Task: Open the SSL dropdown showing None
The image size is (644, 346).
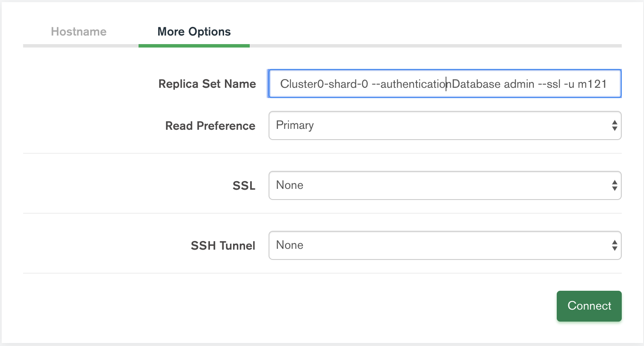Action: click(x=445, y=185)
